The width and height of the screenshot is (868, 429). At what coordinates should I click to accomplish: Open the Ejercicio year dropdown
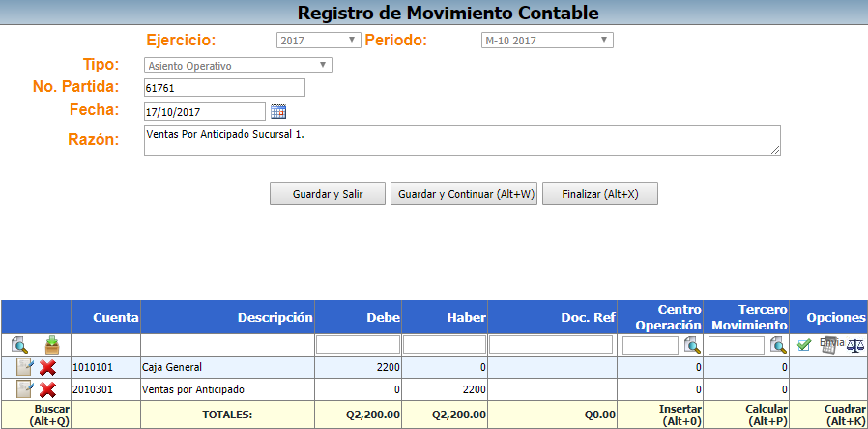coord(318,41)
